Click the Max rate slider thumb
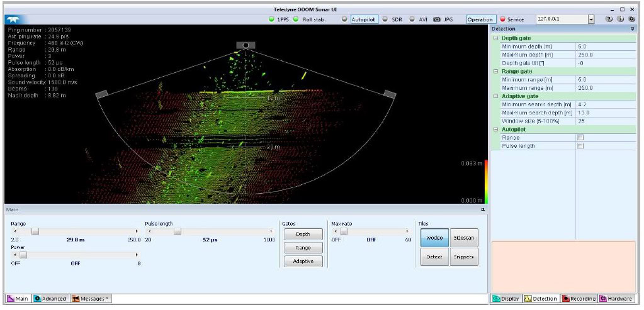Viewport: 644px width, 310px height. point(344,231)
